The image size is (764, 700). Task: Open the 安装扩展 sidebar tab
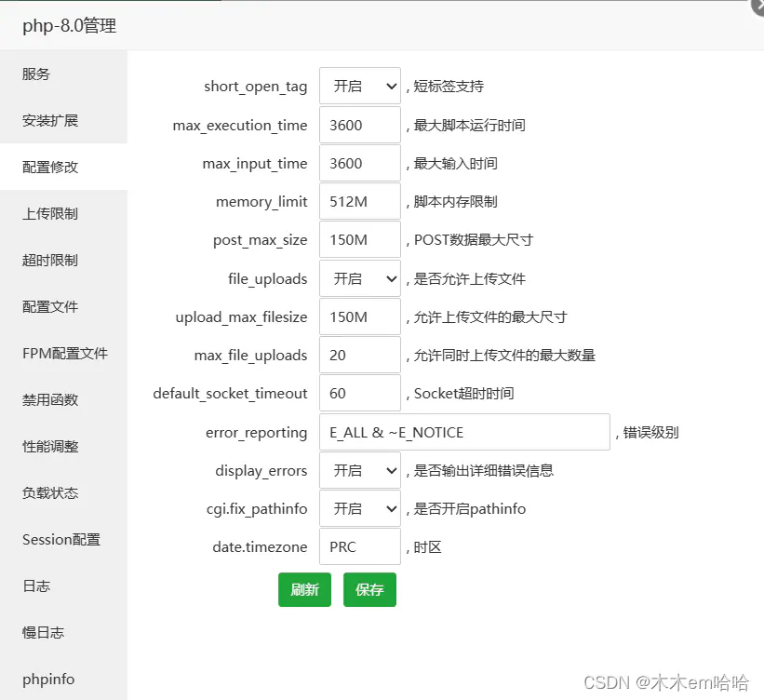[x=64, y=120]
